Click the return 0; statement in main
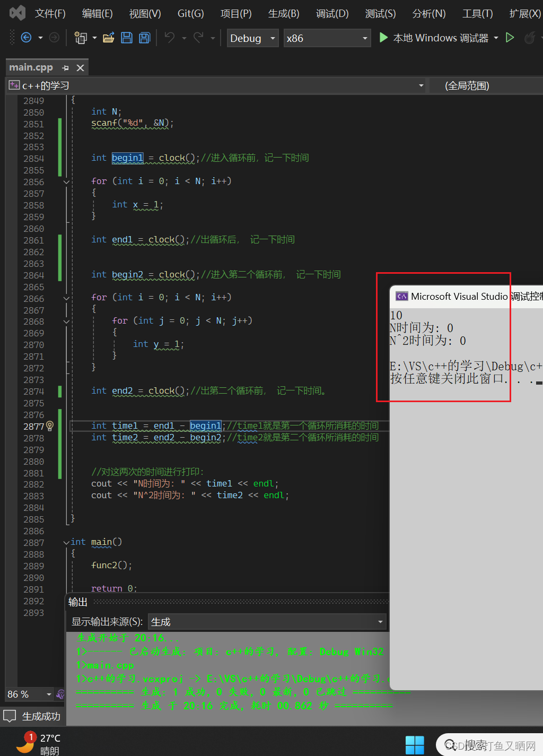Screen dimensions: 543x756 [x=114, y=588]
